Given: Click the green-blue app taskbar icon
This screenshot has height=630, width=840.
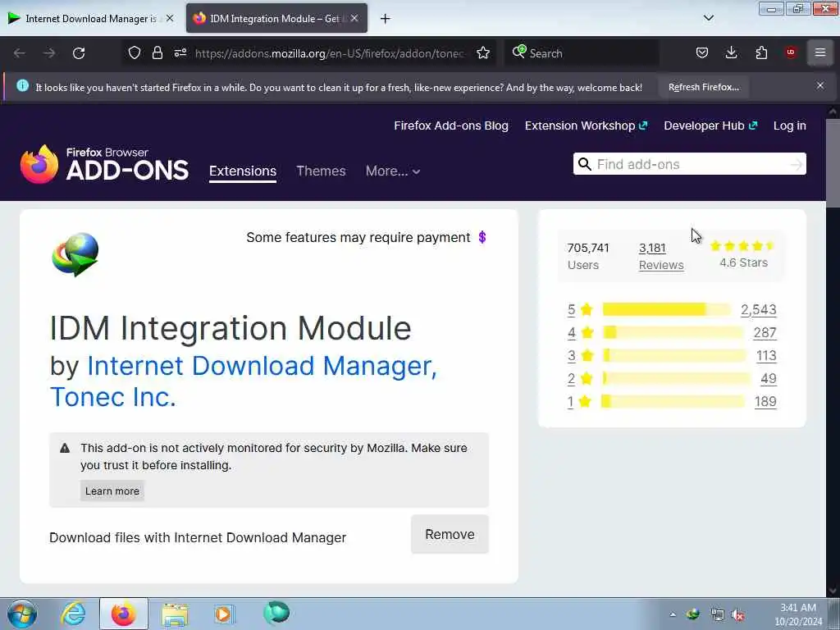Looking at the screenshot, I should (x=276, y=614).
